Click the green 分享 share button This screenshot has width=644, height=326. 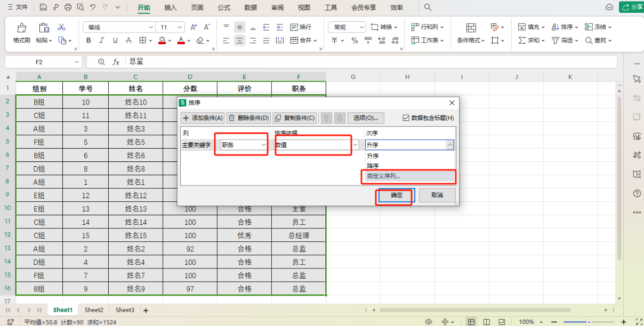tap(631, 7)
